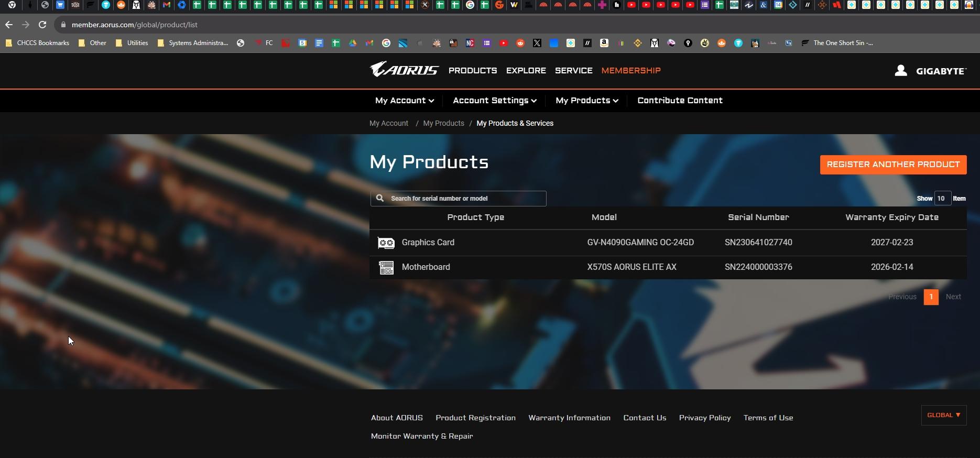Image resolution: width=980 pixels, height=458 pixels.
Task: Open the FC bookmark
Action: [264, 43]
